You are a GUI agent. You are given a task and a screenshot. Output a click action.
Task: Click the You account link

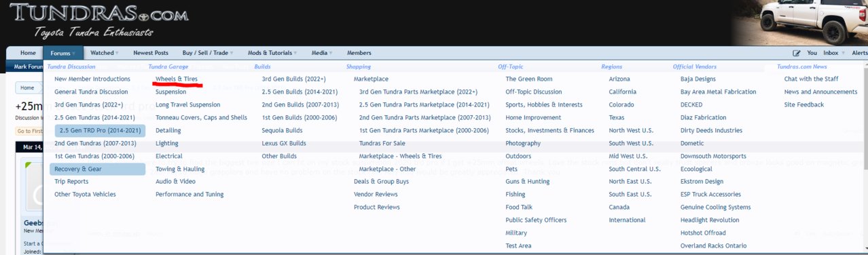(812, 53)
